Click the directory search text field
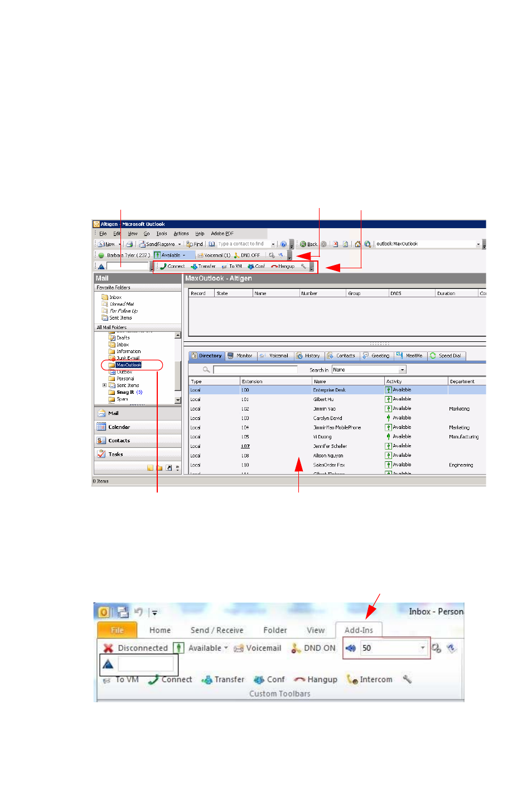The height and width of the screenshot is (787, 532). click(255, 370)
